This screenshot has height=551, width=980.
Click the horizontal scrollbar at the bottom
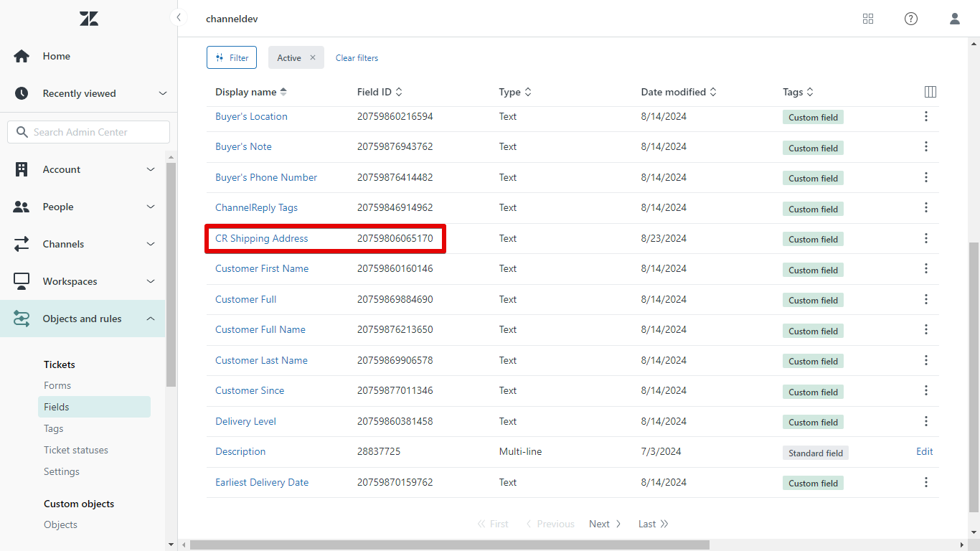click(449, 545)
